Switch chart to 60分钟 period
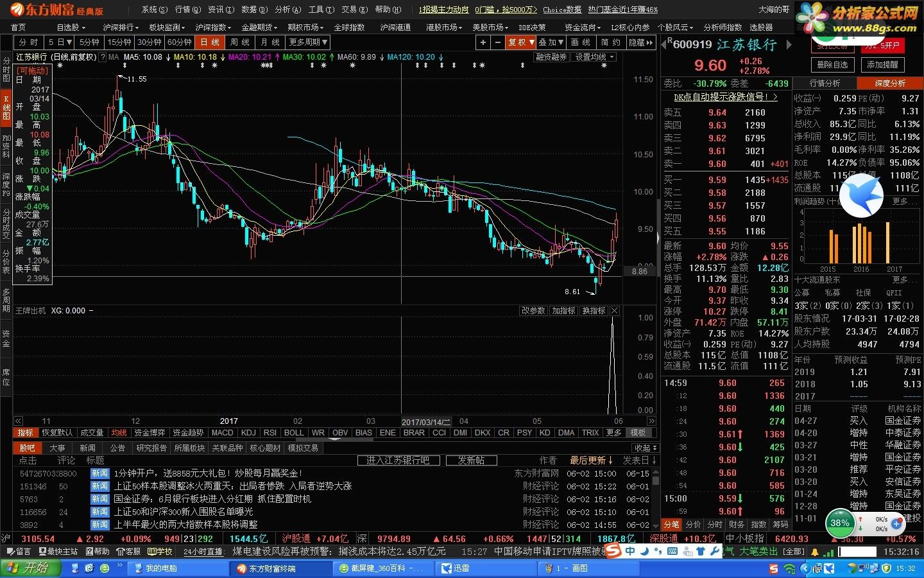Screen dimensions: 924x578 [180, 42]
